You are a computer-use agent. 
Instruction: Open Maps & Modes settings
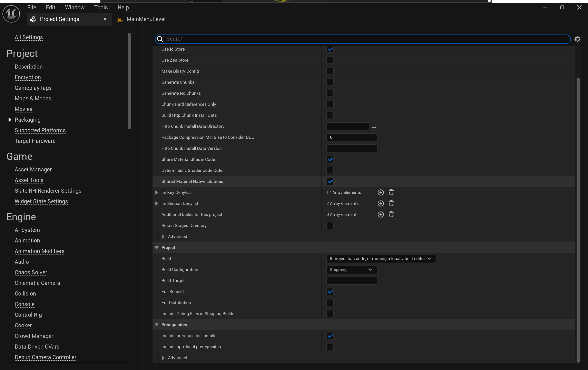(33, 99)
